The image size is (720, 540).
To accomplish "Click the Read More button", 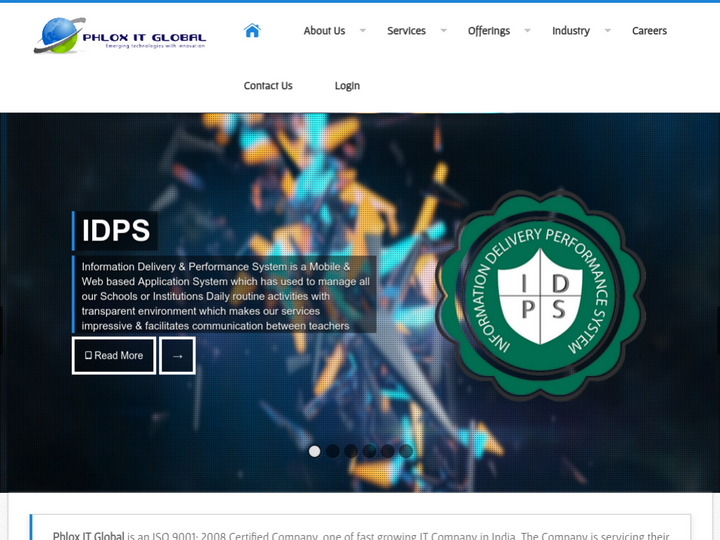I will 114,355.
